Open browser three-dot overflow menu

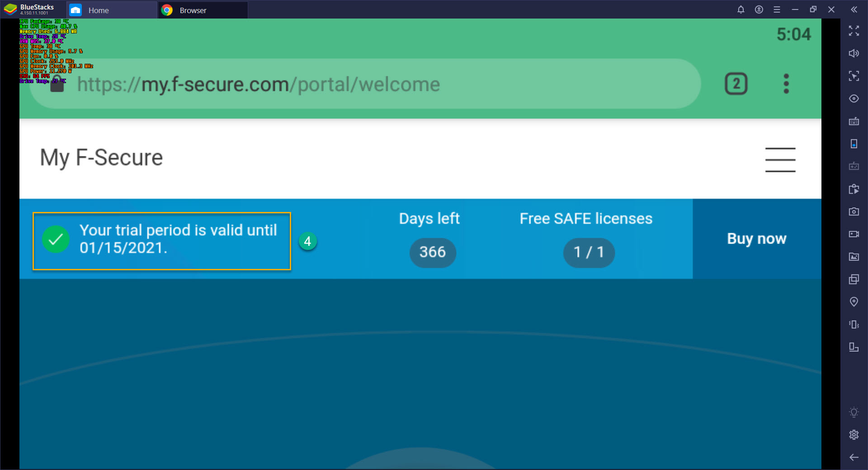tap(786, 84)
